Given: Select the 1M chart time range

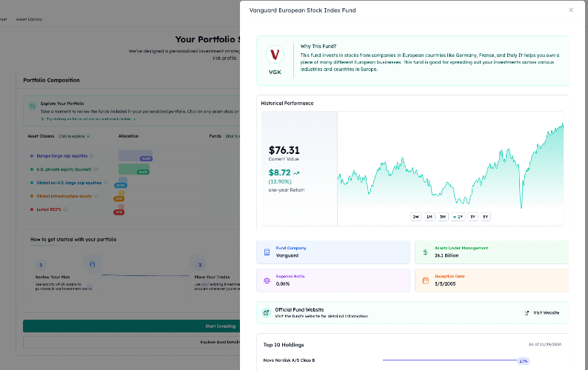Looking at the screenshot, I should [430, 217].
